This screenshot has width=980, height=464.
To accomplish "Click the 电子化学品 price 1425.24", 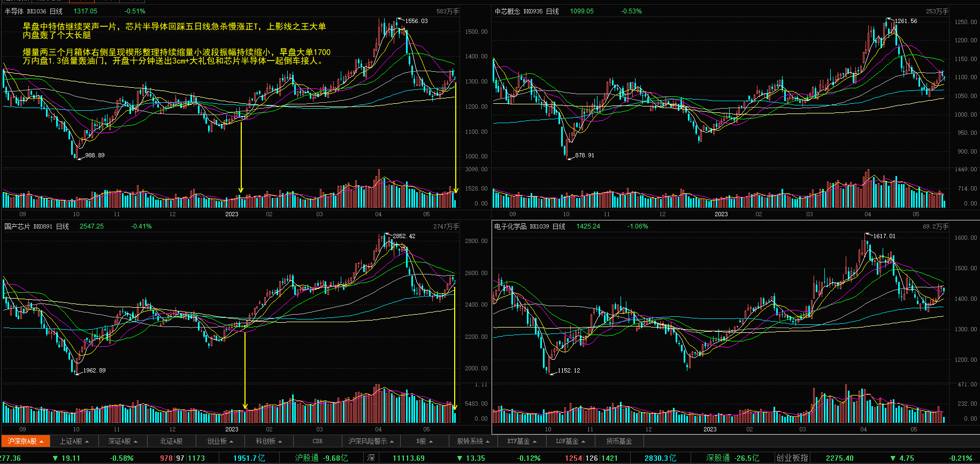I will click(x=588, y=226).
